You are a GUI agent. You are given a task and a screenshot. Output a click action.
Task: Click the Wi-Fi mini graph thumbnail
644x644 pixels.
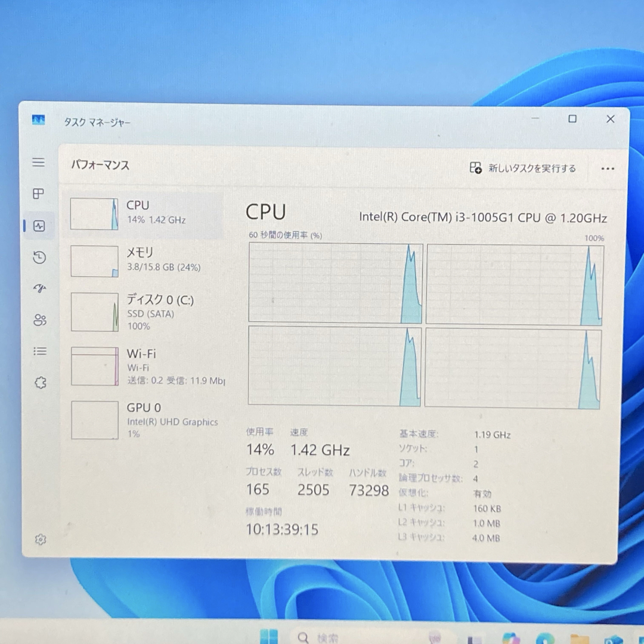coord(95,366)
